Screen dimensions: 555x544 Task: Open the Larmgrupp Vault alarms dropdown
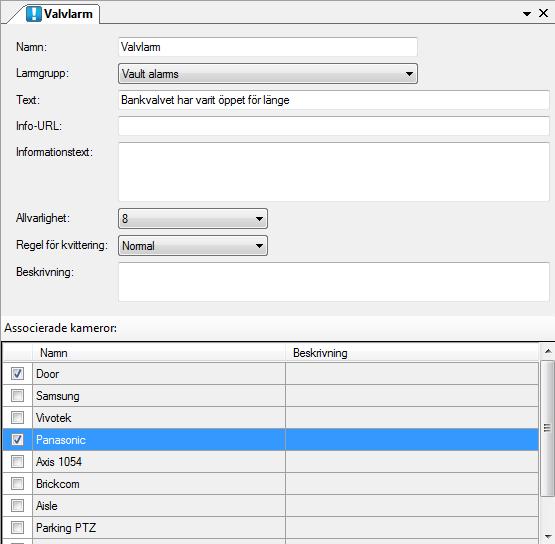pos(268,74)
